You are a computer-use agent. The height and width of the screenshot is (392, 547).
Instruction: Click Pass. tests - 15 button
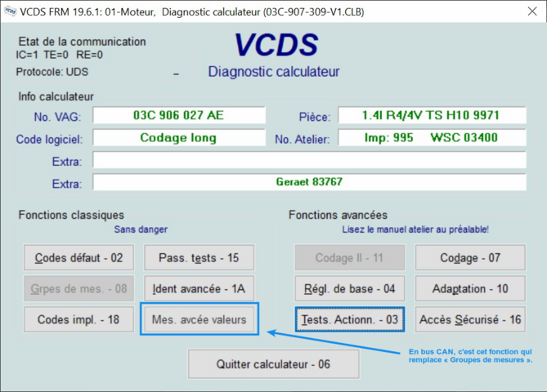tap(200, 257)
